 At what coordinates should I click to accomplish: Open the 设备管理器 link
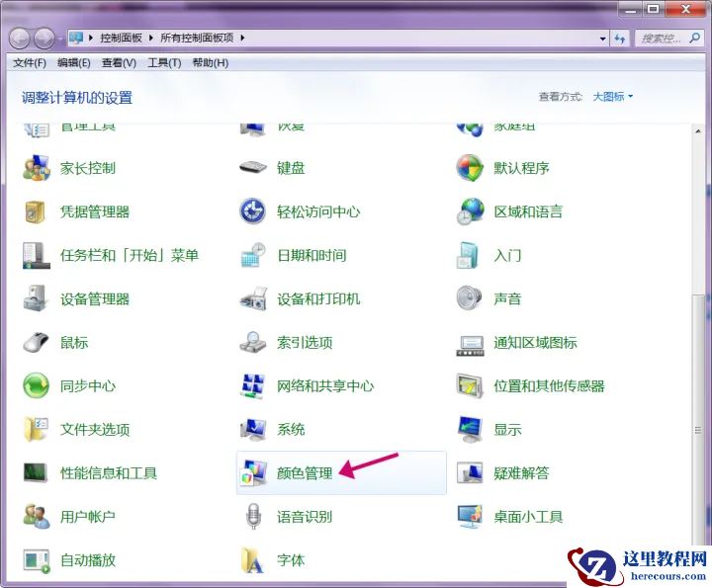click(95, 299)
